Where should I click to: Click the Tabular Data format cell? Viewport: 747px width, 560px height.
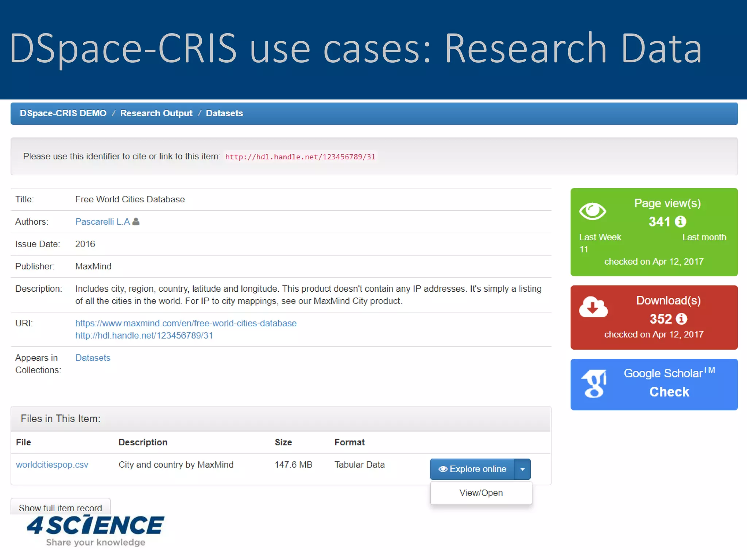point(360,465)
